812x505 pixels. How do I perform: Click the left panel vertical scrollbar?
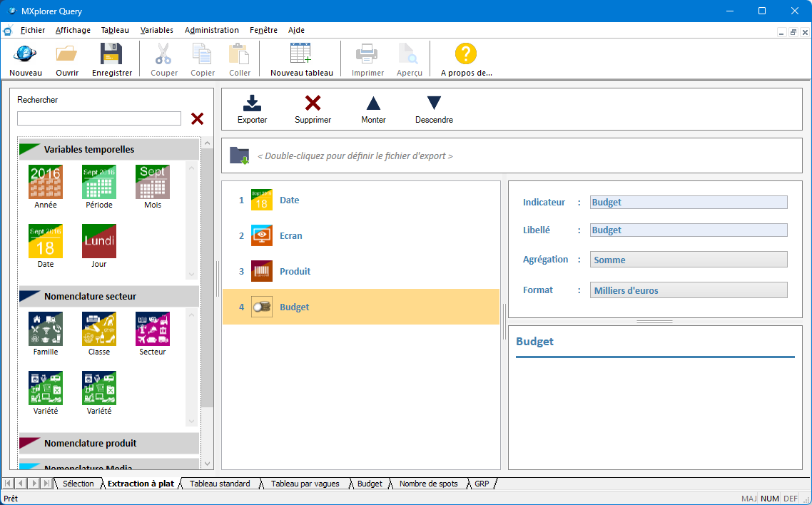tap(207, 278)
